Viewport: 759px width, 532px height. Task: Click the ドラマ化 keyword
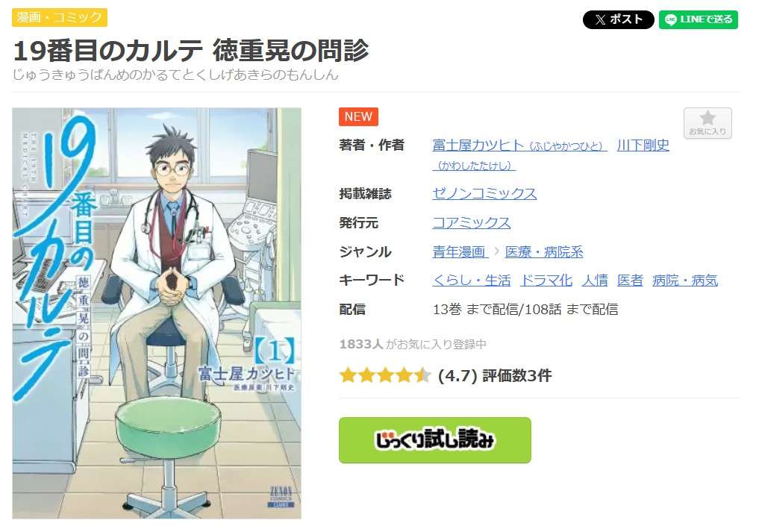point(546,281)
